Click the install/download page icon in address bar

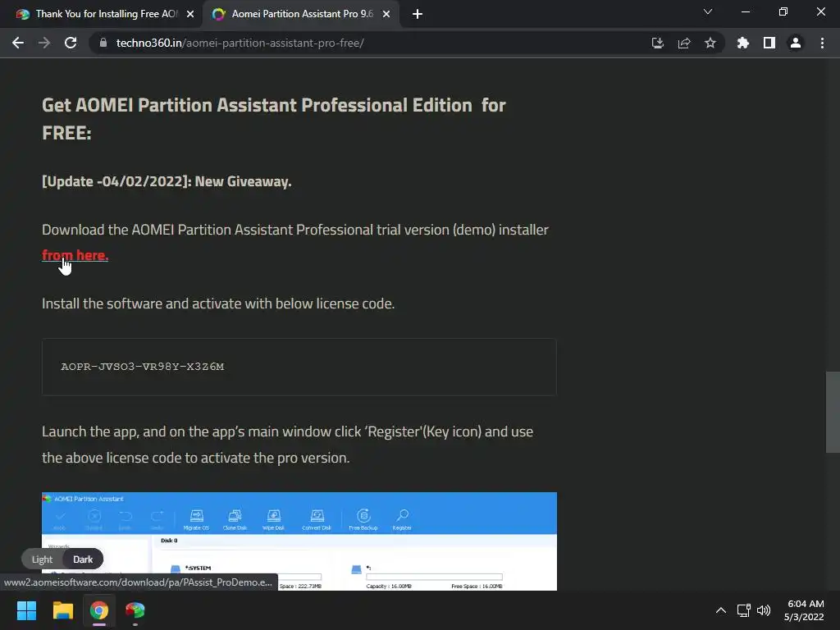(x=657, y=43)
